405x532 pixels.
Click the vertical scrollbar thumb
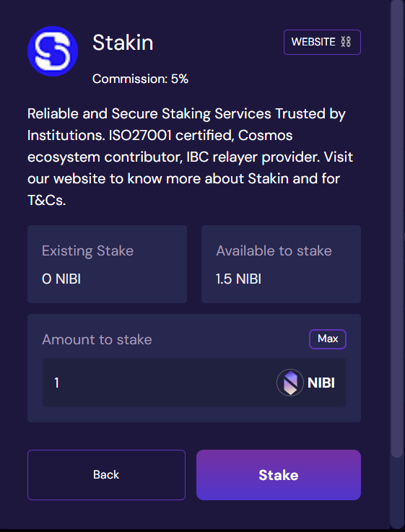point(396,230)
